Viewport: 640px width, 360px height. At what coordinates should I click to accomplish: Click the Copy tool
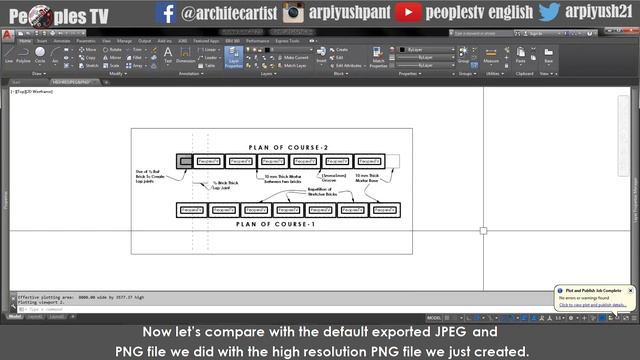pos(87,58)
